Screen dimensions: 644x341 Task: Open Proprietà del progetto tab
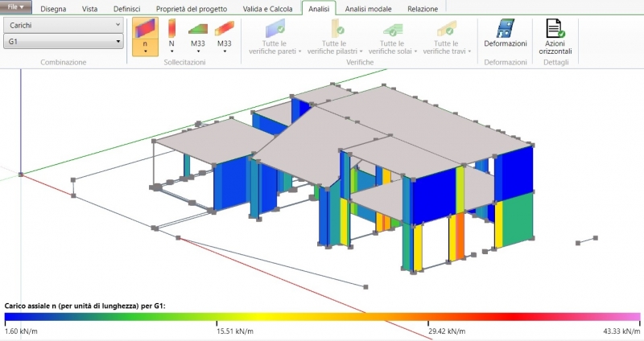(x=192, y=9)
